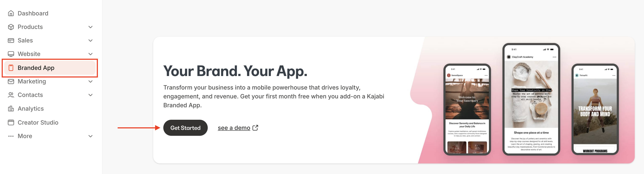Expand the Sales submenu chevron
Image resolution: width=644 pixels, height=174 pixels.
point(90,40)
